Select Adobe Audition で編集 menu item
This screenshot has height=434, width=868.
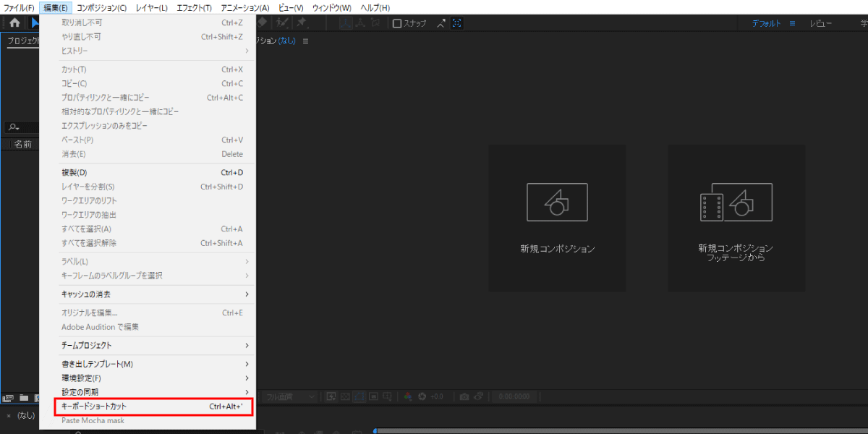tap(147, 327)
